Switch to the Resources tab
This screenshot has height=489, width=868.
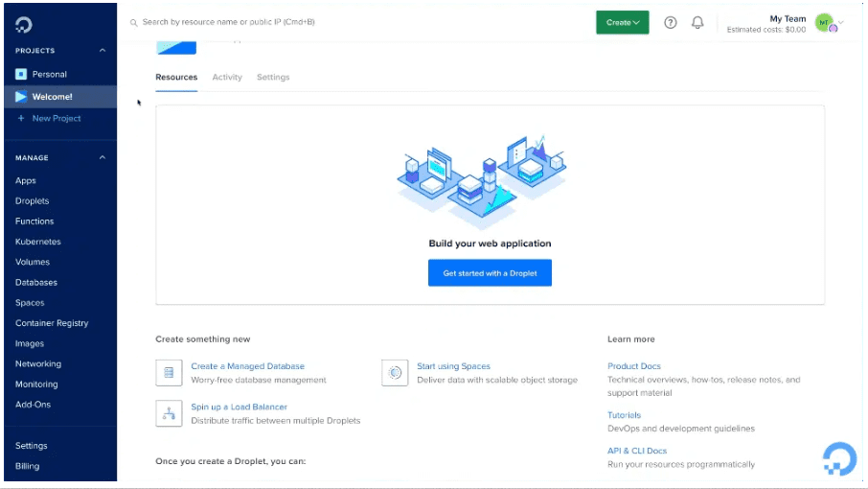176,77
